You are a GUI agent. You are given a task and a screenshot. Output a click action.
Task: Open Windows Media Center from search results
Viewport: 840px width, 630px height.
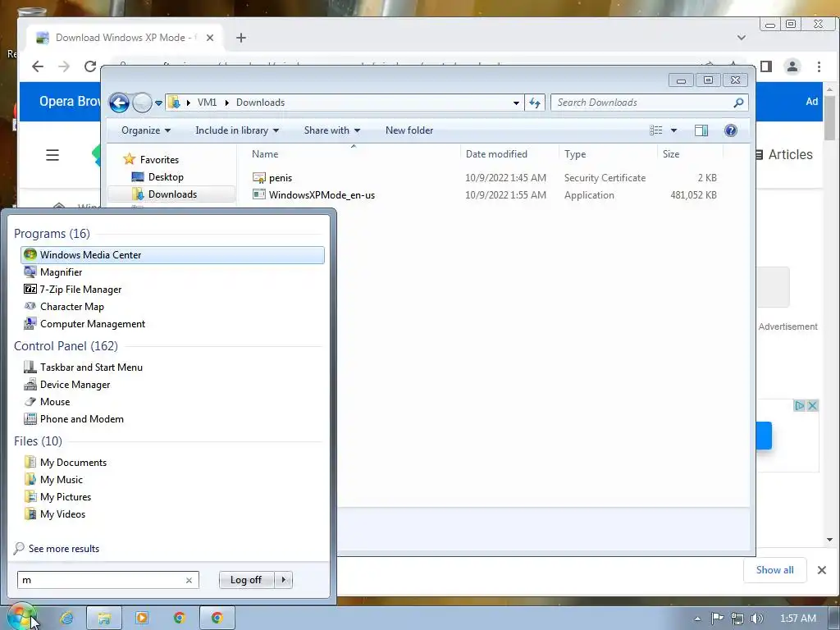point(172,255)
